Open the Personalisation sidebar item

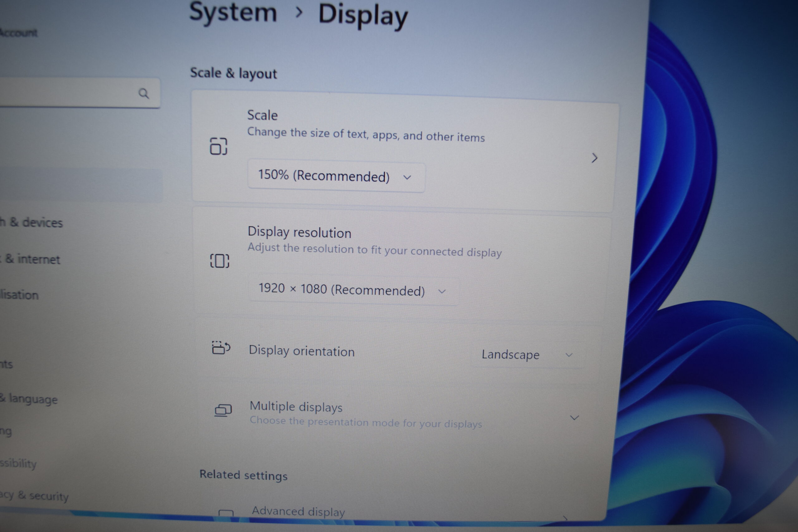pos(19,295)
